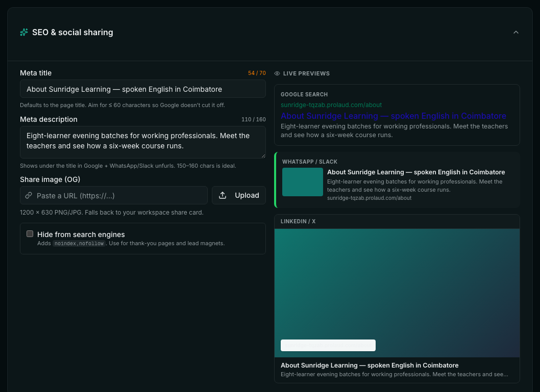Screen dimensions: 540x392
Task: Click the LIVE PREVIEWS heading
Action: pyautogui.click(x=306, y=73)
